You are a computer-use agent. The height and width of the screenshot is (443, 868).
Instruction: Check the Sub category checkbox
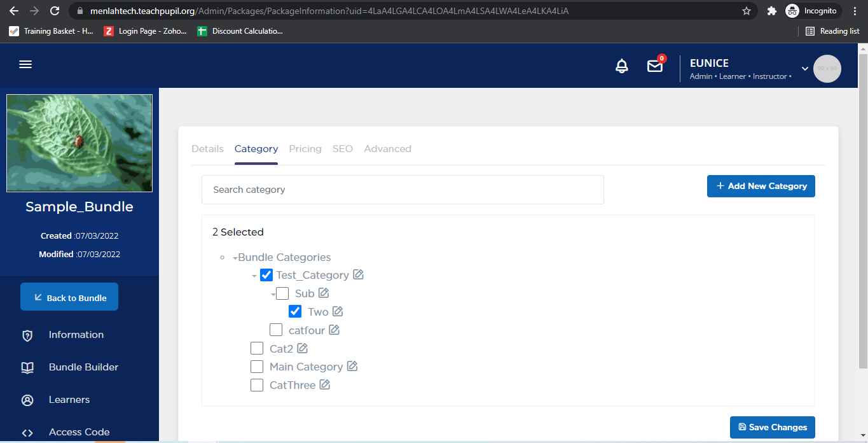[x=282, y=293]
